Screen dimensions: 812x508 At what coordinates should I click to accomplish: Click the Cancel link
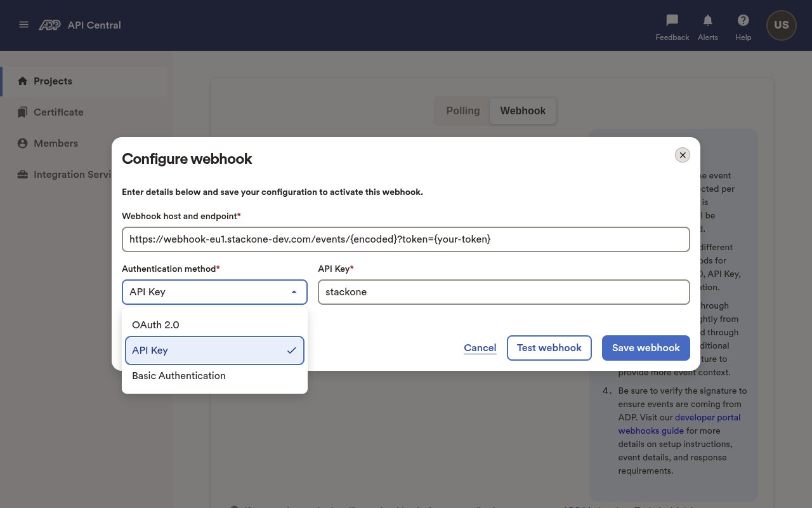click(480, 348)
